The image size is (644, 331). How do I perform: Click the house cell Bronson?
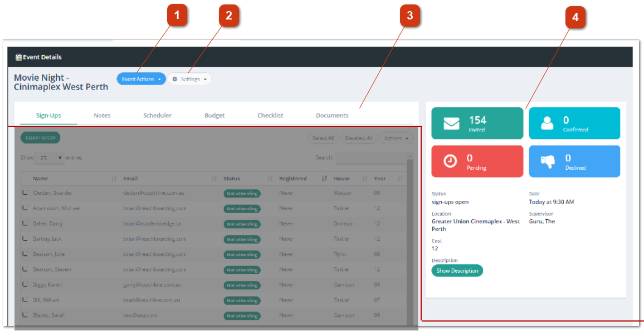(343, 224)
